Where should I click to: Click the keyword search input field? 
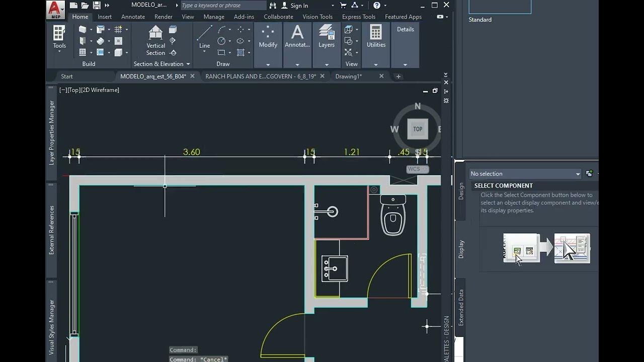(223, 6)
